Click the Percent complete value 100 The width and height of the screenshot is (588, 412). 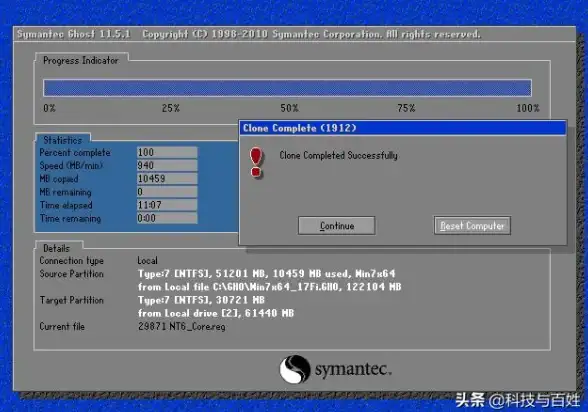[167, 152]
